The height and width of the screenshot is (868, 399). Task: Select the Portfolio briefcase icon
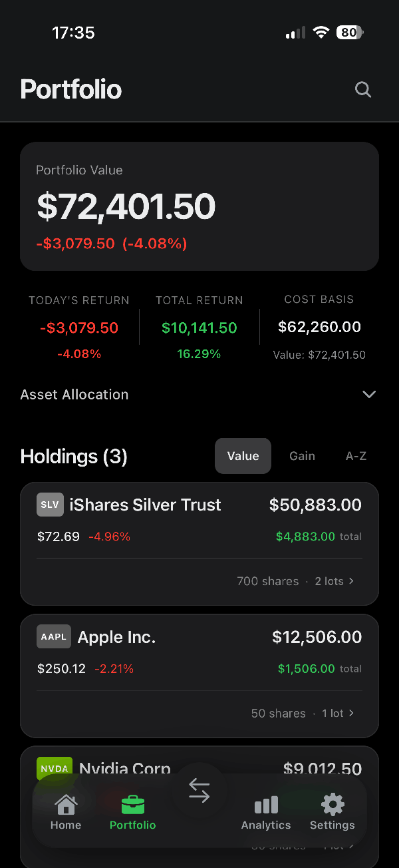point(132,804)
